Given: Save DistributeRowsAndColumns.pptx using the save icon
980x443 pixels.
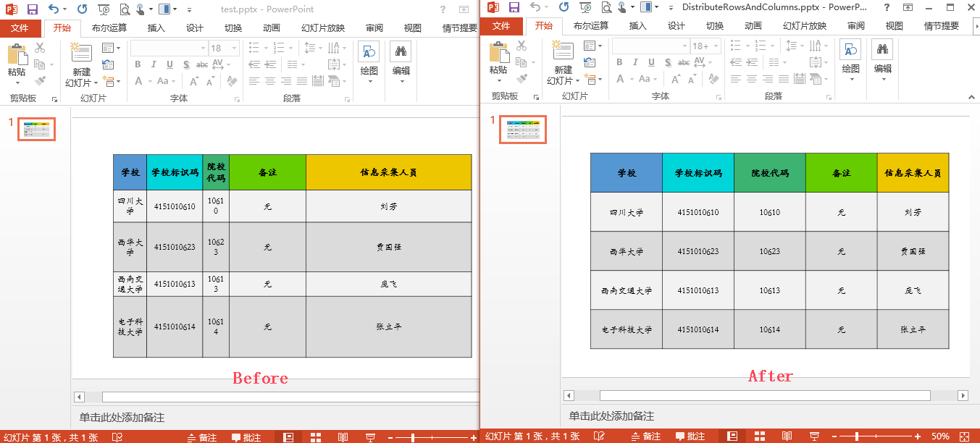Looking at the screenshot, I should point(514,7).
